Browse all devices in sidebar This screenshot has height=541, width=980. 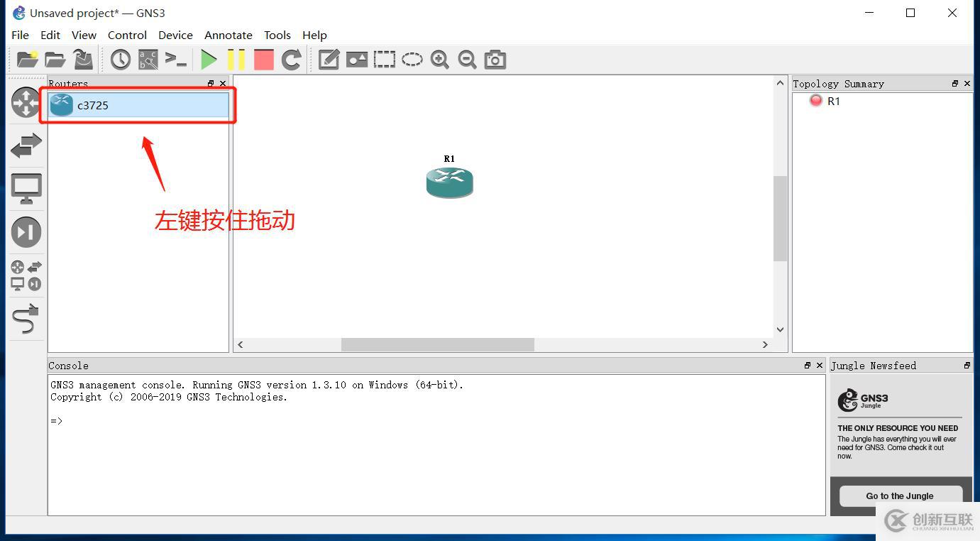pos(26,275)
